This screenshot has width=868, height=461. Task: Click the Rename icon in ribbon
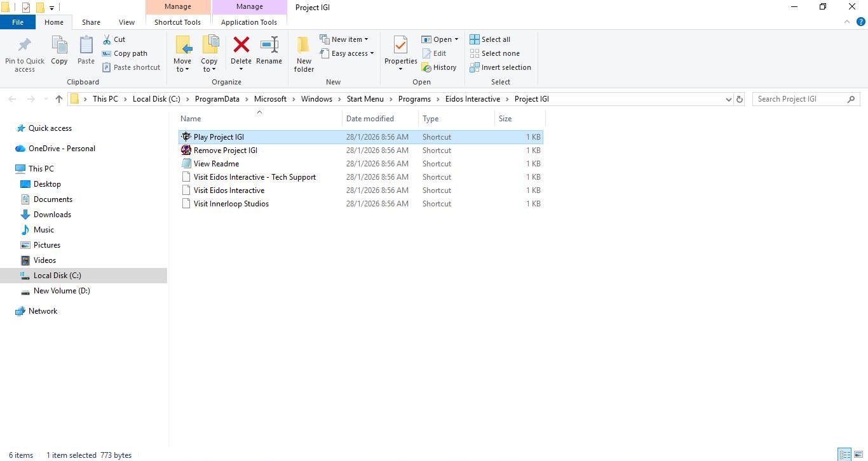pos(269,46)
